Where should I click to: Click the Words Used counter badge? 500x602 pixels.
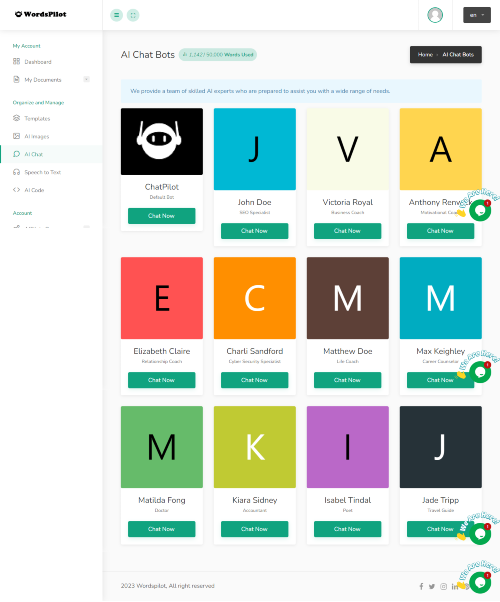(218, 55)
